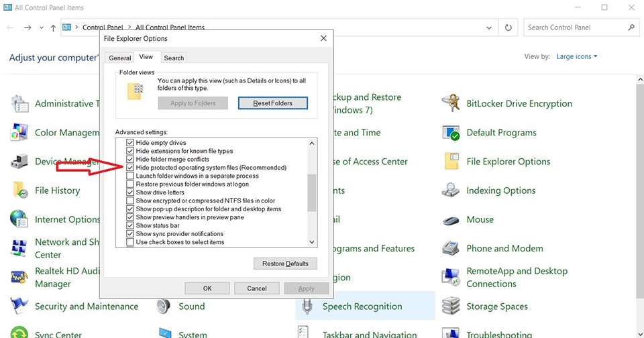Screen dimensions: 644x338
Task: Open the Sound icon
Action: (x=163, y=306)
